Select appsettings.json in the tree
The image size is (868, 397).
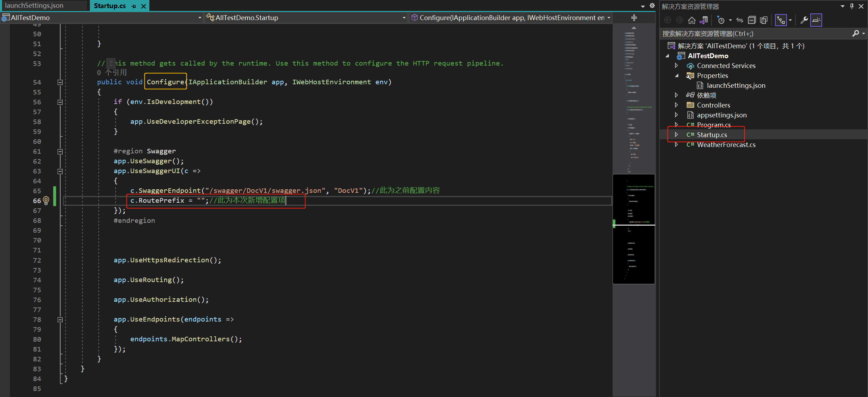coord(721,115)
